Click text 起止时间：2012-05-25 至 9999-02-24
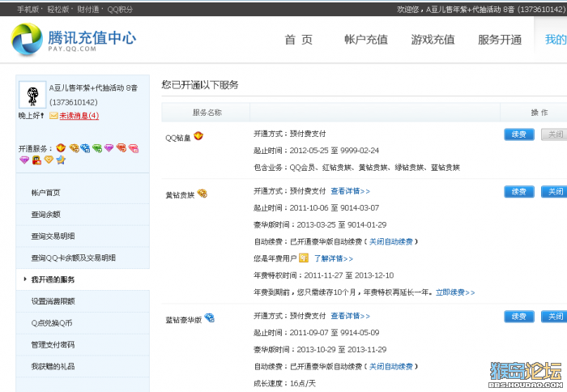The image size is (567, 392). 317,151
